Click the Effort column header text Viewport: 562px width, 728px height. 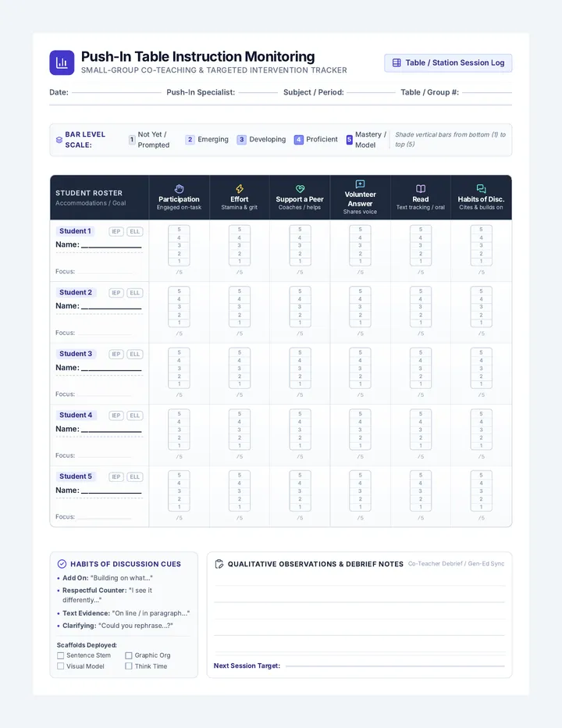pyautogui.click(x=240, y=199)
